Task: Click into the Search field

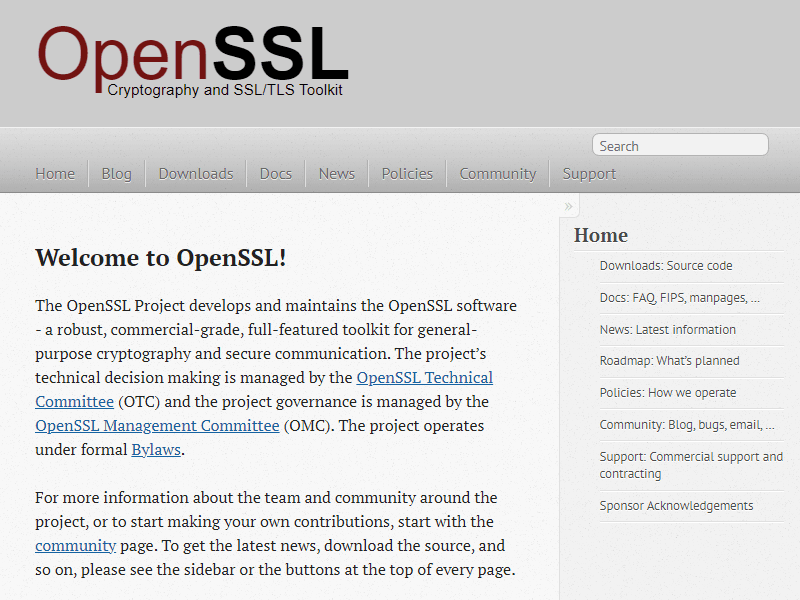Action: point(680,145)
